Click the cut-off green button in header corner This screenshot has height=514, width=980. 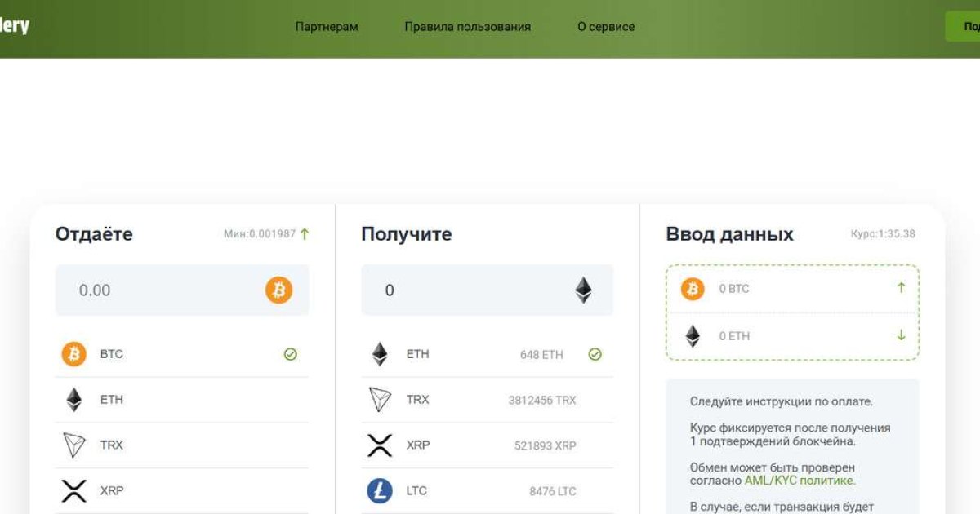pos(963,26)
